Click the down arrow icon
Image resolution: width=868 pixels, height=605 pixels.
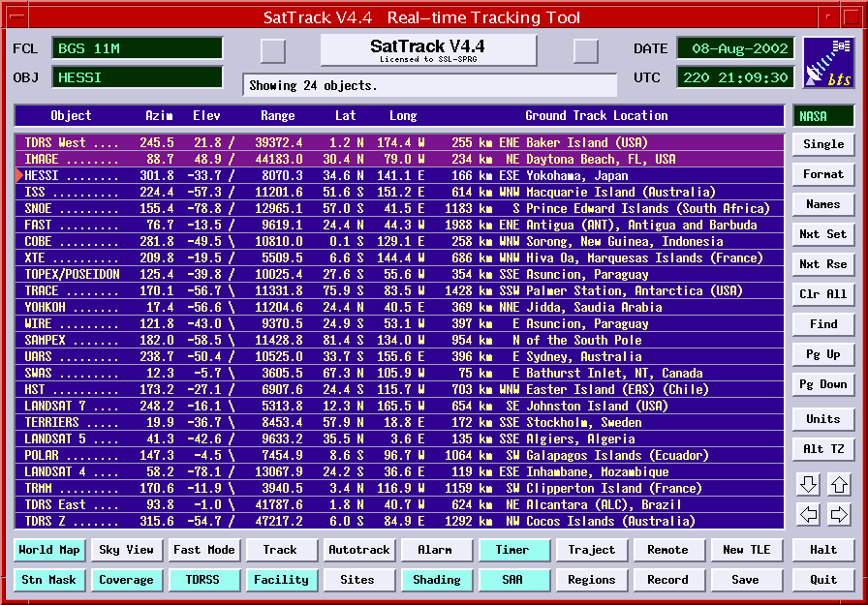point(808,484)
